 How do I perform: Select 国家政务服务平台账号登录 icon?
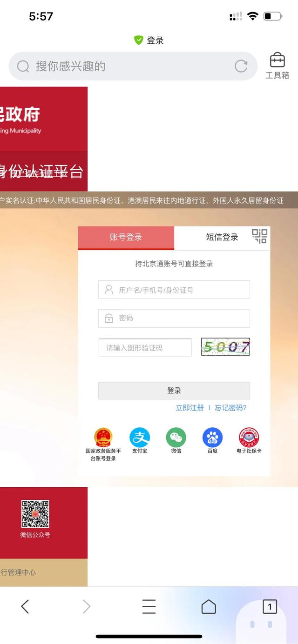[x=103, y=438]
